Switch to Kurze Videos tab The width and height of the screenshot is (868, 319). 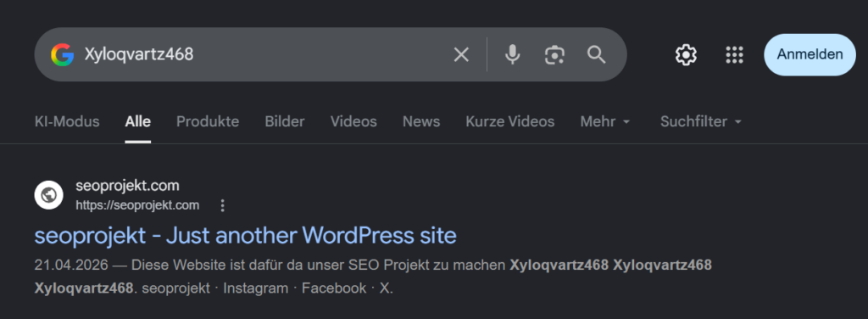point(509,121)
